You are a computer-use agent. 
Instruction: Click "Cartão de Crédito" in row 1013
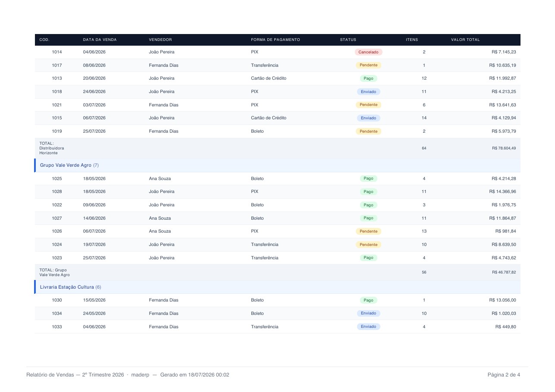[269, 78]
